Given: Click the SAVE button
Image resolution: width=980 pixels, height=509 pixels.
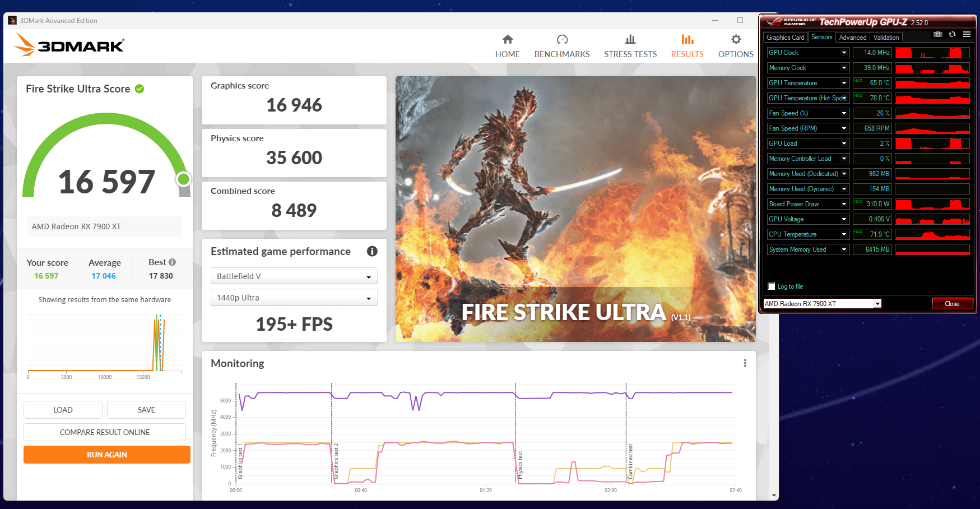Looking at the screenshot, I should (x=146, y=410).
